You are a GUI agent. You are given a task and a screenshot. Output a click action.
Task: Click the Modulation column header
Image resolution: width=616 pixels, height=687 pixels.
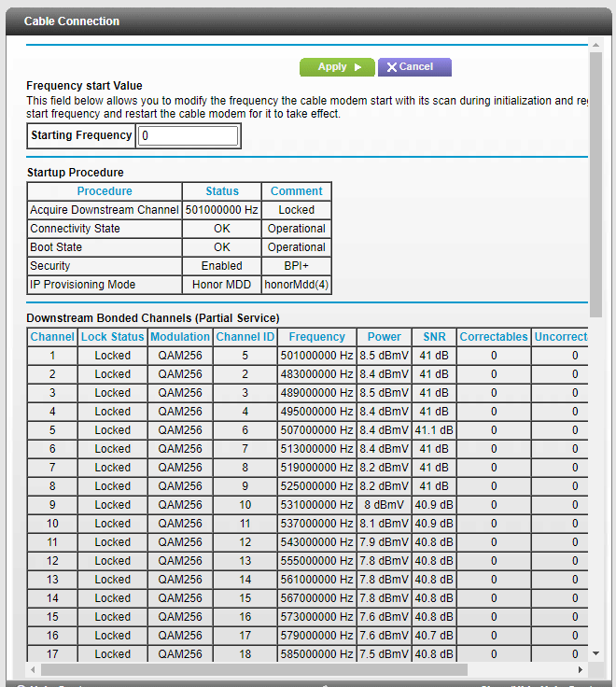point(180,337)
